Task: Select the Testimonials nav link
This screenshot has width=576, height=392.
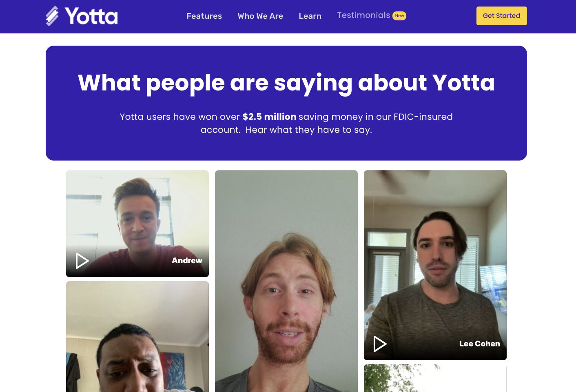Action: click(363, 15)
